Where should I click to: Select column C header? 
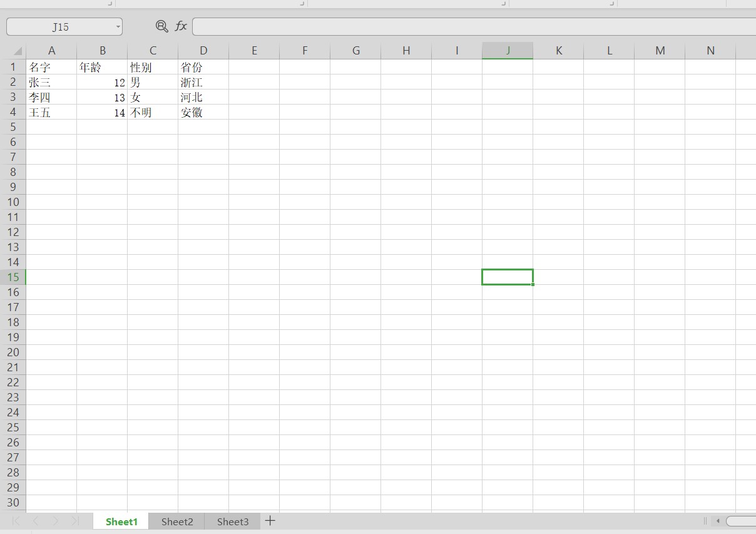tap(153, 51)
